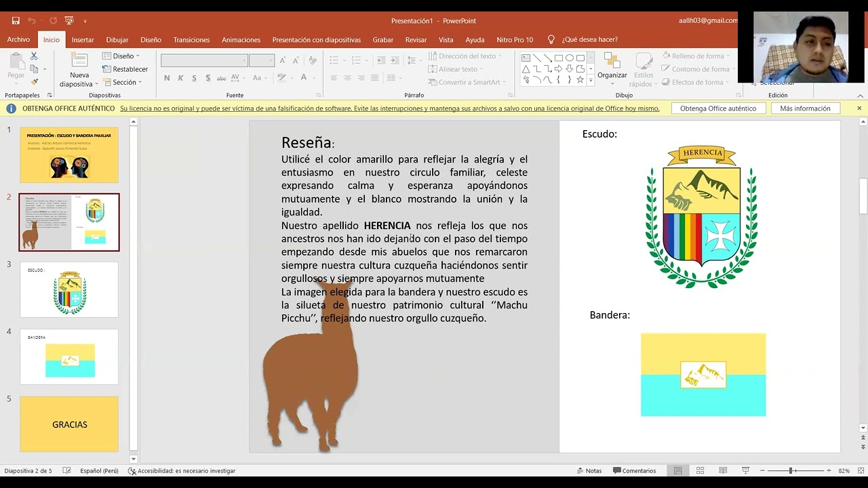Click Nueva diapositiva icon to add slide
This screenshot has width=868, height=488.
[x=79, y=61]
